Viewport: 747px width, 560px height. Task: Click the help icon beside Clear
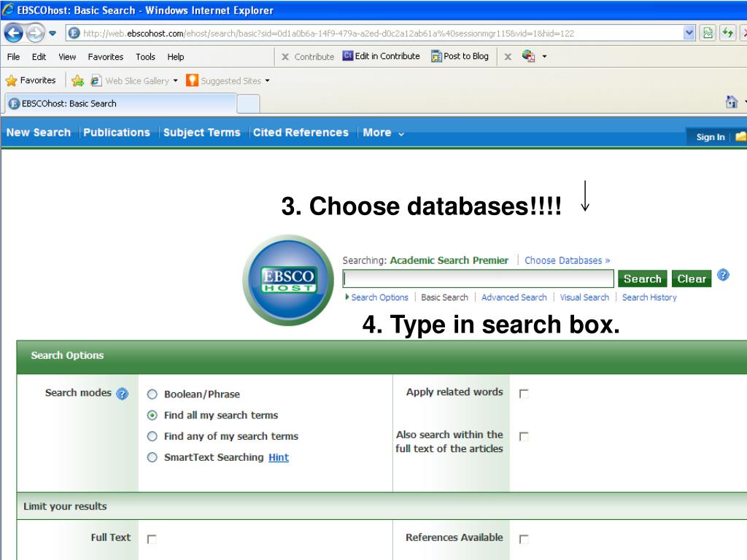pos(723,275)
